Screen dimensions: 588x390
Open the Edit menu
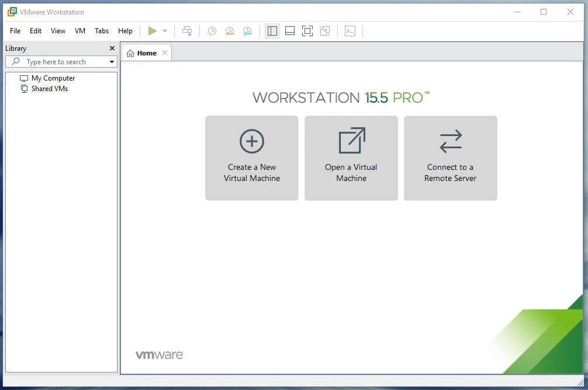[x=36, y=31]
